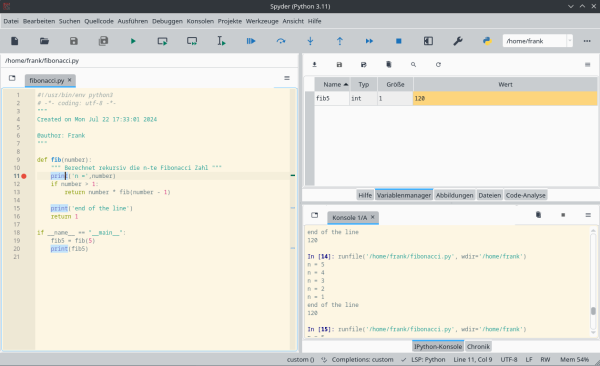Viewport: 600px width, 366px height.
Task: Clear console with the delete icon
Action: point(538,215)
